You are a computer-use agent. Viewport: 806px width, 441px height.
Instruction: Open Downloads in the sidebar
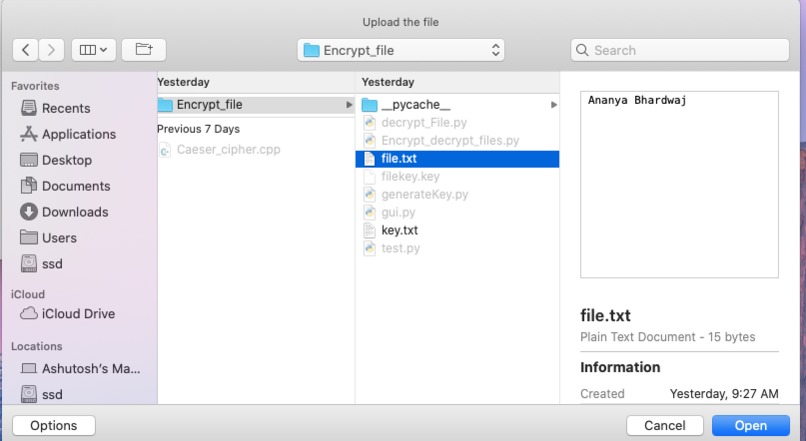75,212
